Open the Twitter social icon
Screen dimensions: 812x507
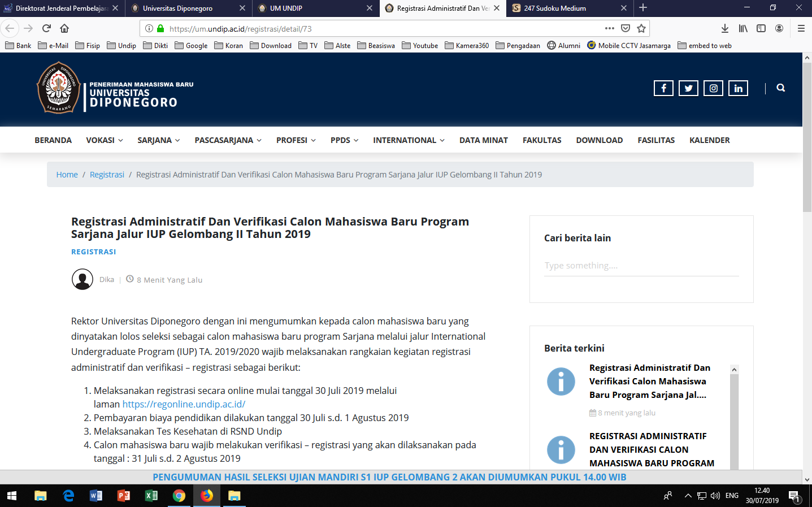(x=688, y=88)
